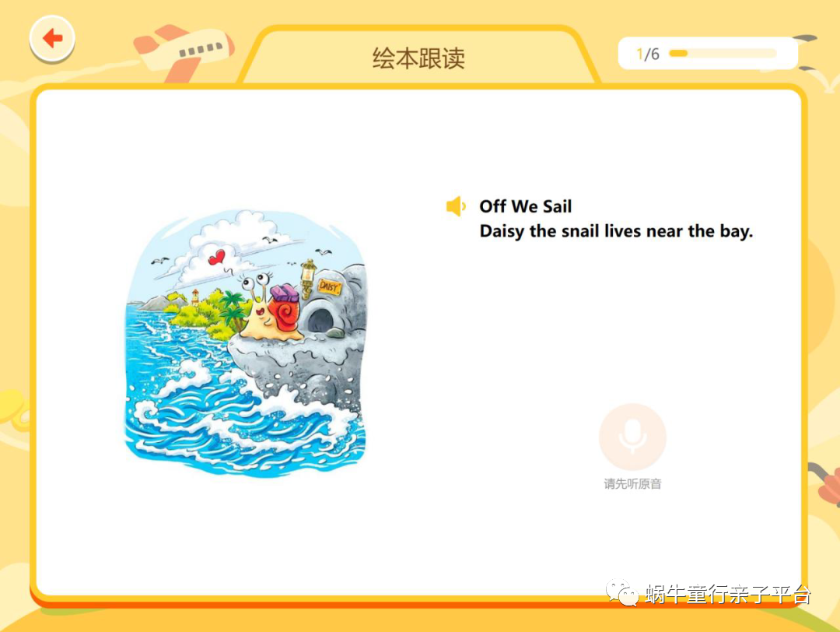840x632 pixels.
Task: Tap the microphone record button
Action: click(632, 437)
